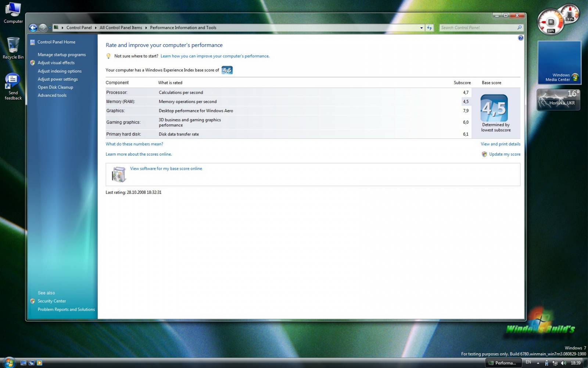
Task: Click the search magnifier icon
Action: [519, 28]
